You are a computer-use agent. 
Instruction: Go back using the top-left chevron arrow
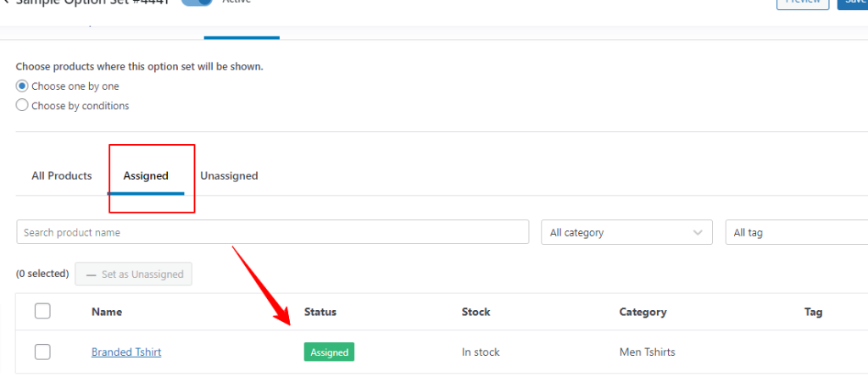[5, 2]
